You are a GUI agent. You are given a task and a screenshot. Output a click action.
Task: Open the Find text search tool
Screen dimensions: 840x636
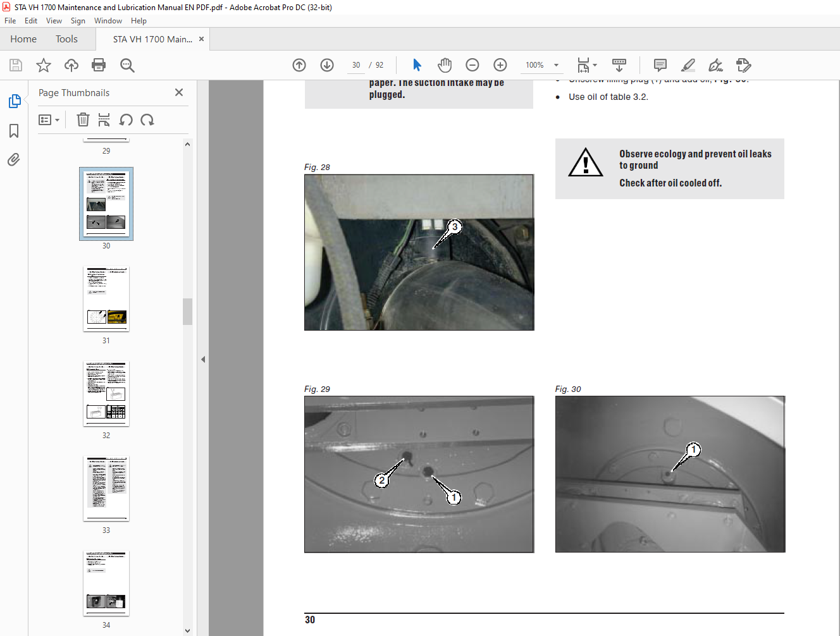127,65
